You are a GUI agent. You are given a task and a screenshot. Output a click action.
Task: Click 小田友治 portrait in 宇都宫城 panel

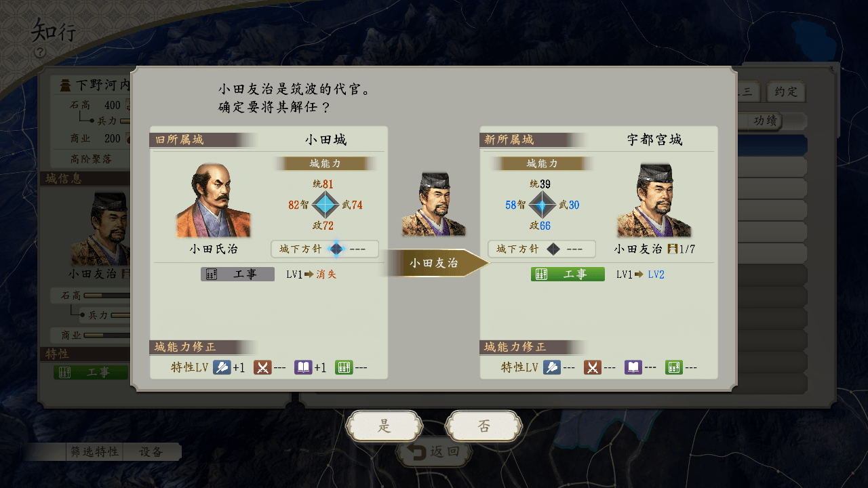654,201
